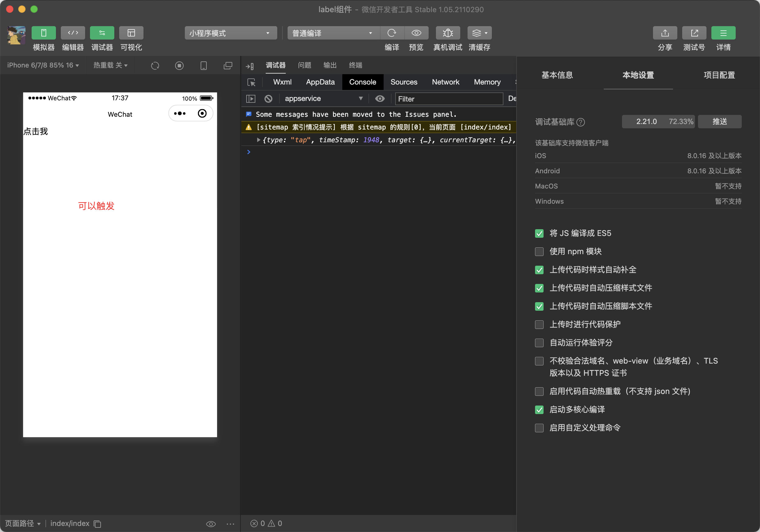Viewport: 760px width, 532px height.
Task: Click the clear console icon
Action: tap(268, 99)
